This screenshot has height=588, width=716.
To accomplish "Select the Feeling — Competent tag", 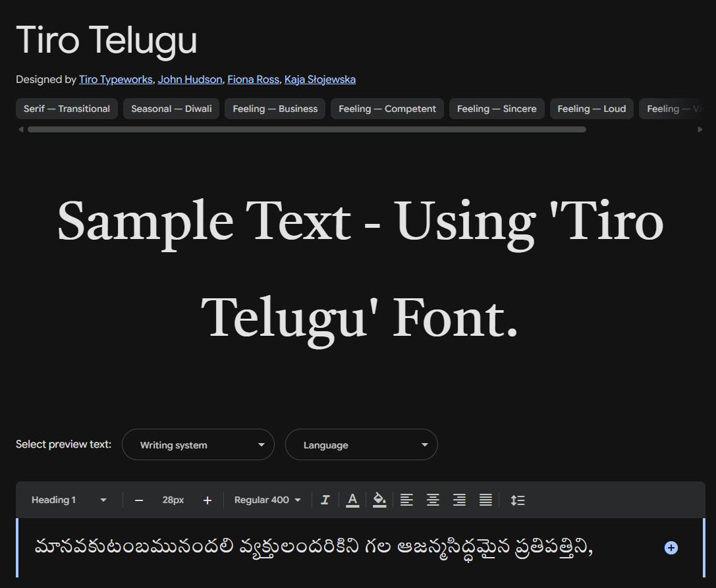I will click(387, 109).
